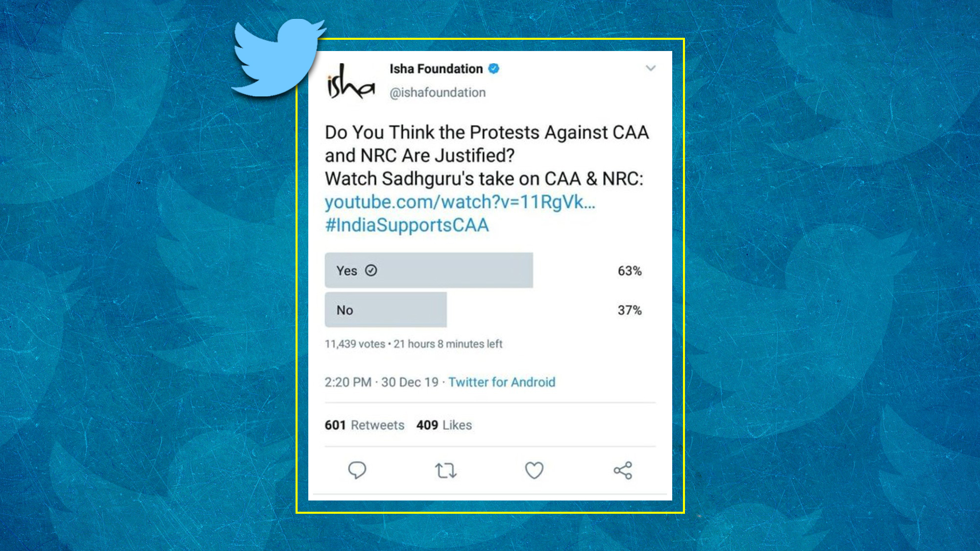Click the retweet arrows icon
This screenshot has height=551, width=980.
click(x=446, y=470)
